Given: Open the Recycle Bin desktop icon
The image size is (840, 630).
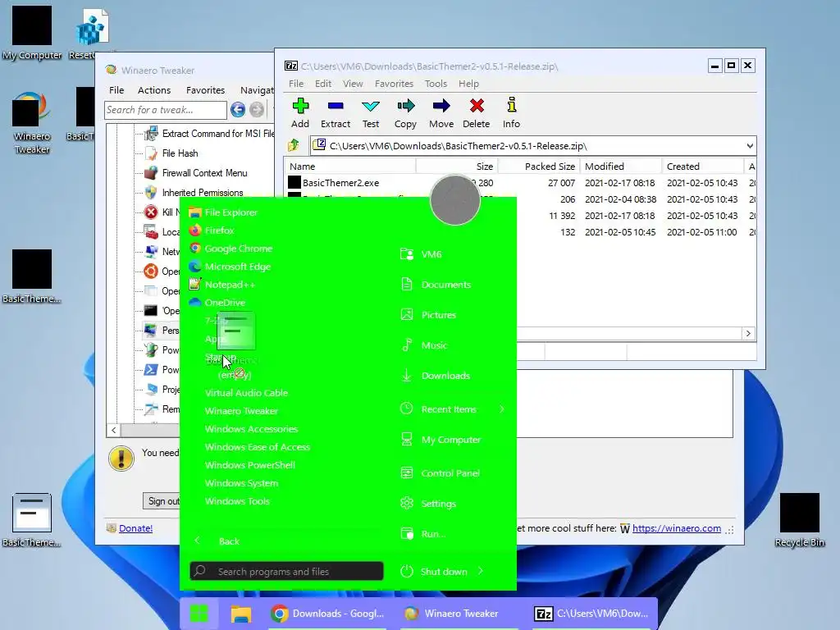Looking at the screenshot, I should click(x=799, y=521).
